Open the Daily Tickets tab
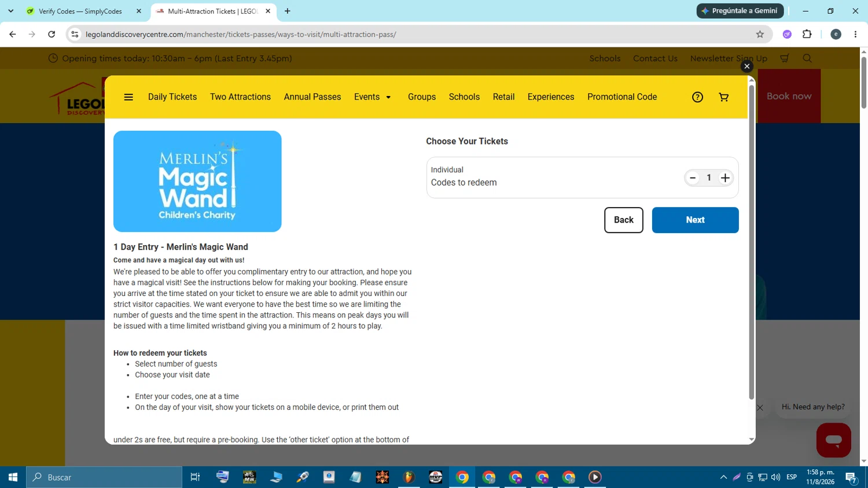The width and height of the screenshot is (868, 488). [x=172, y=97]
